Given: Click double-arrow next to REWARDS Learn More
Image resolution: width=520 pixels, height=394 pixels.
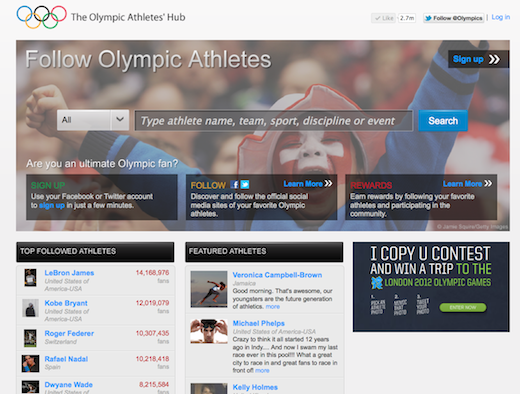Looking at the screenshot, I should (488, 183).
